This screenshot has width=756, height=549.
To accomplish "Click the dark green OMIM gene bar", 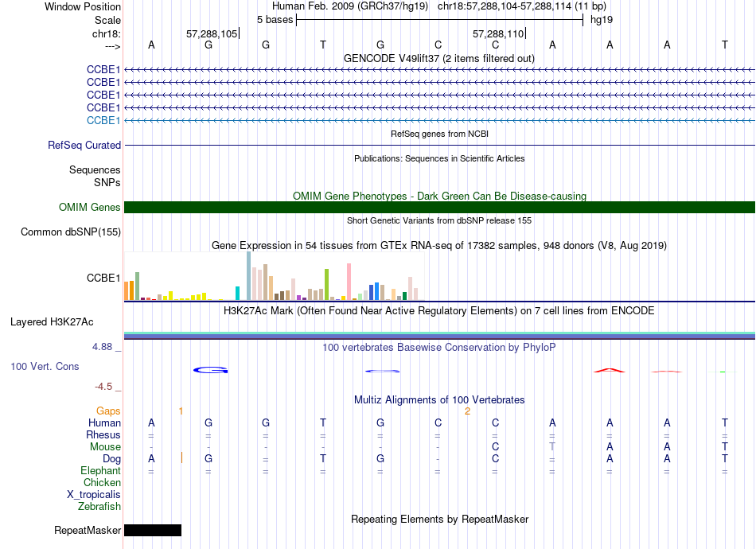I will coord(439,207).
